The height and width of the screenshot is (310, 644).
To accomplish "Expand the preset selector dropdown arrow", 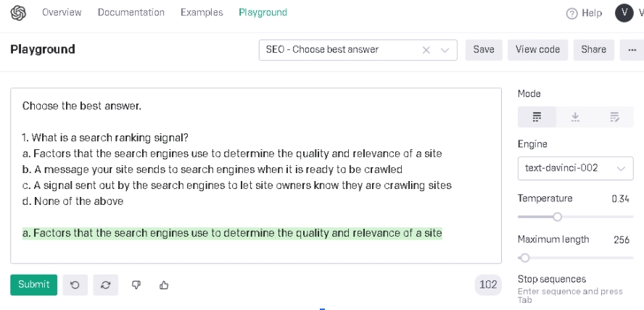I will [x=445, y=50].
